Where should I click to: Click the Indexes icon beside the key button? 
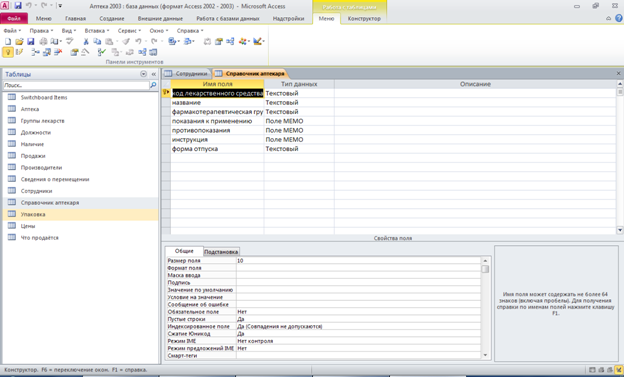[x=19, y=52]
